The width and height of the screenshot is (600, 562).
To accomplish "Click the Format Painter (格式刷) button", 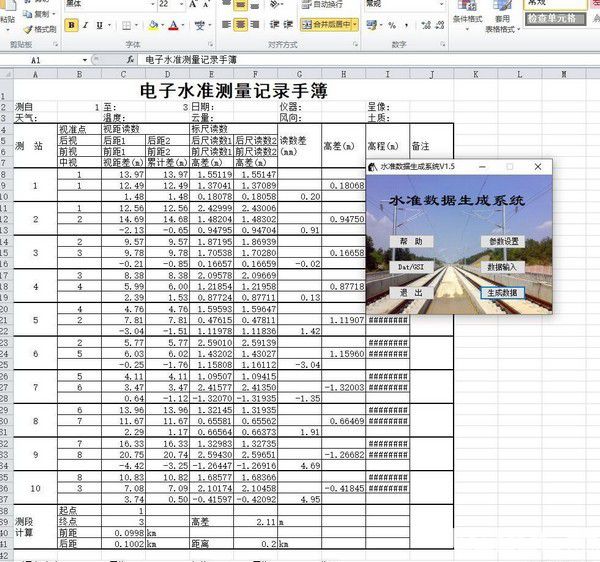I will tap(40, 29).
